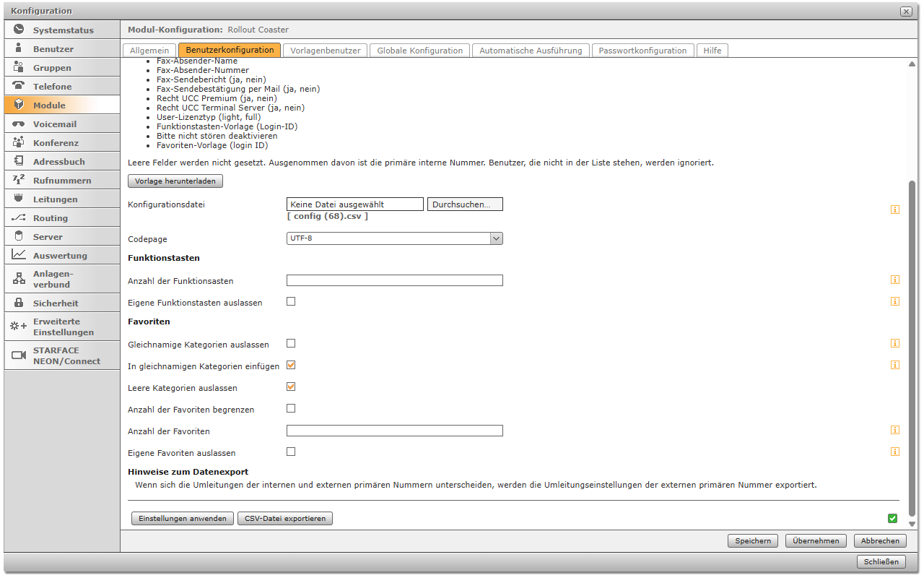Click the green status checkmark icon
This screenshot has width=924, height=578.
[893, 518]
